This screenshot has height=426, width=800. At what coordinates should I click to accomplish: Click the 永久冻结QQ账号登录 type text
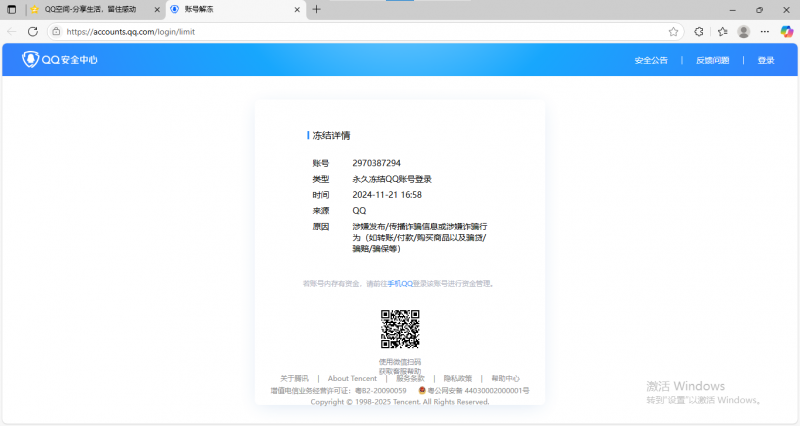392,179
